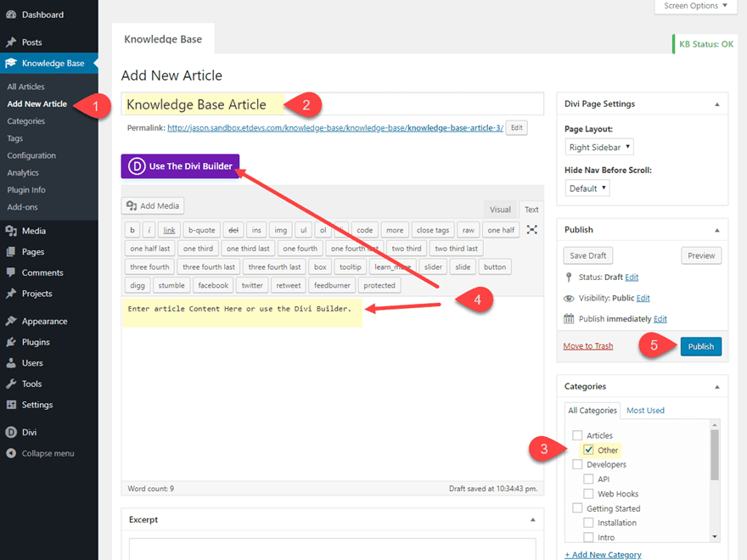
Task: Uncheck the Other category checkbox
Action: [590, 450]
